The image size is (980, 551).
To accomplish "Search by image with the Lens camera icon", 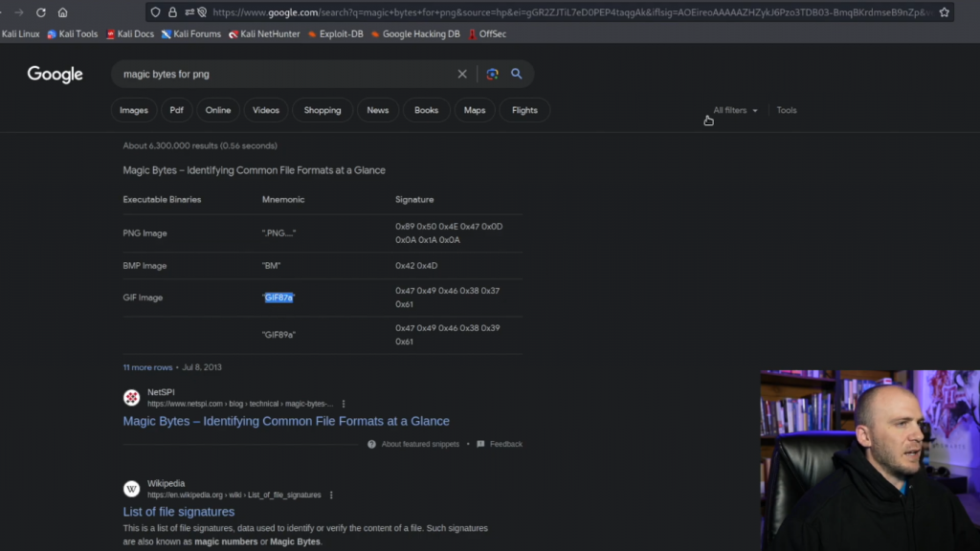I will [493, 74].
